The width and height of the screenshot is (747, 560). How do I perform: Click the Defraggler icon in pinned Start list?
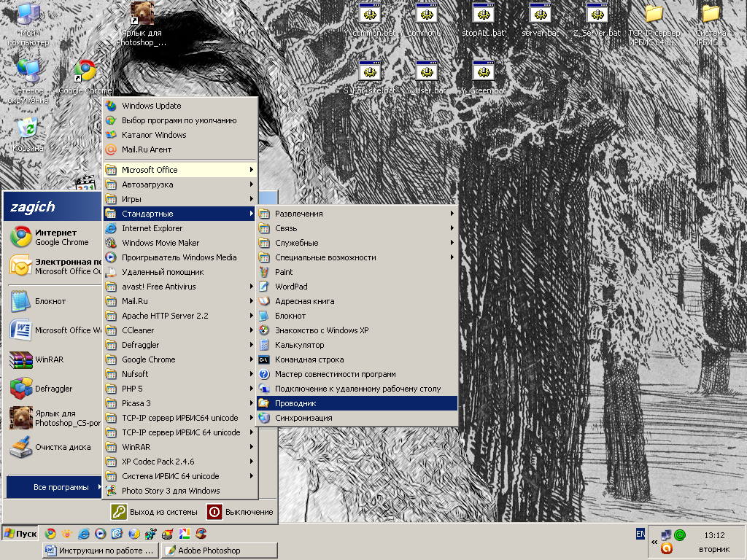pos(21,389)
